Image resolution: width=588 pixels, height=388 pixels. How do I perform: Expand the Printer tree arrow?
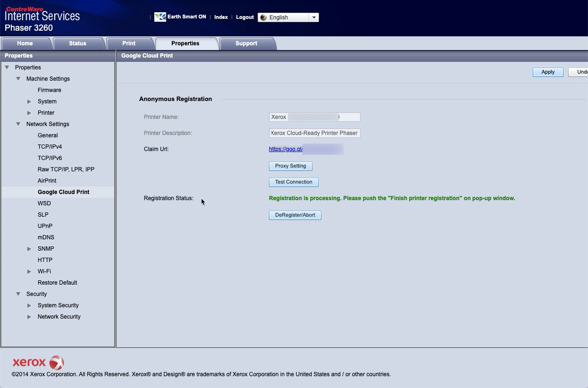29,113
